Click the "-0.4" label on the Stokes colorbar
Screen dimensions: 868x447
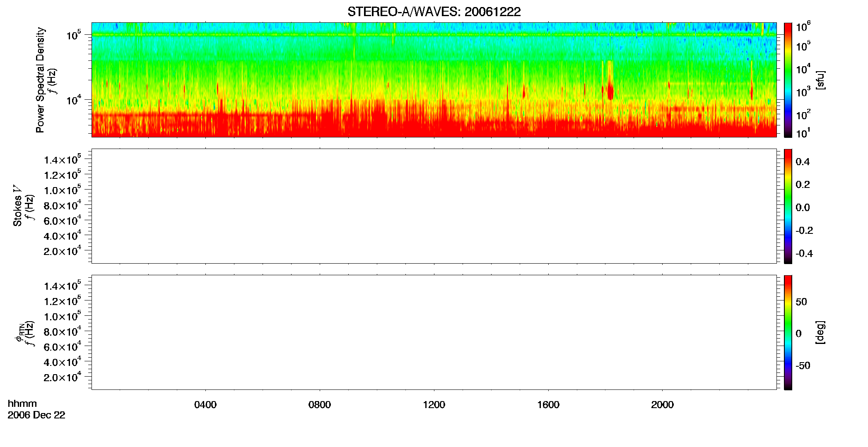tap(804, 253)
